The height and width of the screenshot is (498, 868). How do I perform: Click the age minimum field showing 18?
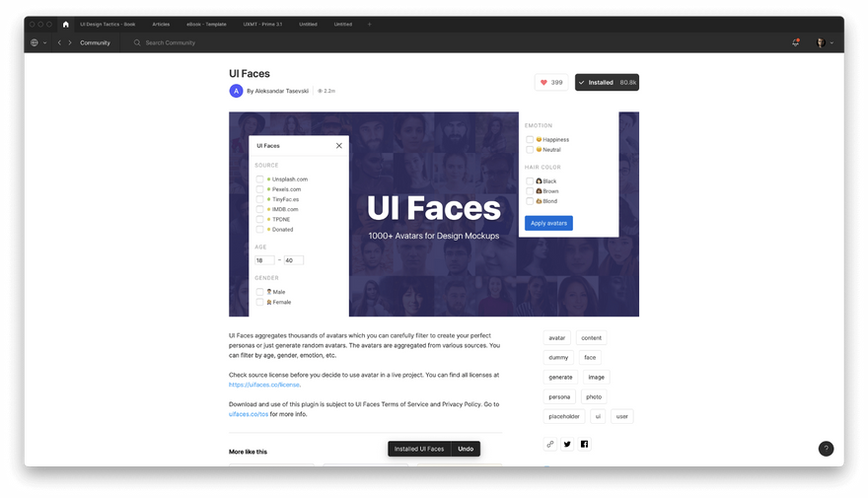tap(264, 260)
